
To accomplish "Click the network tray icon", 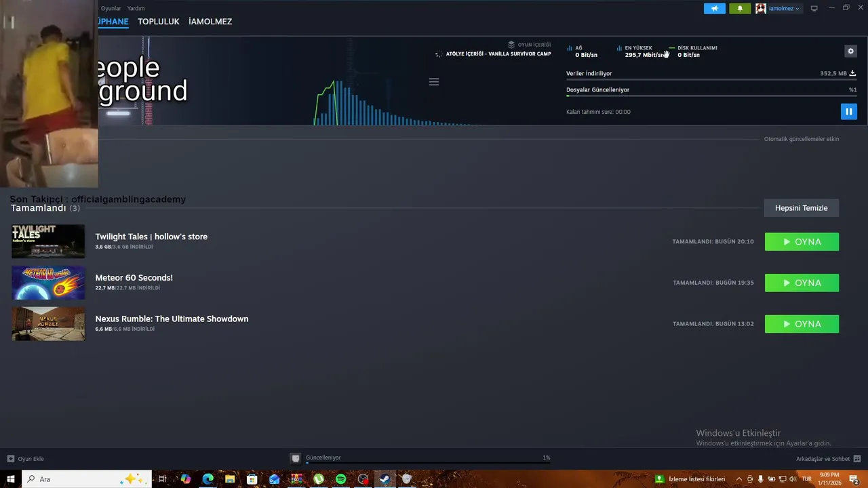I will point(782,479).
